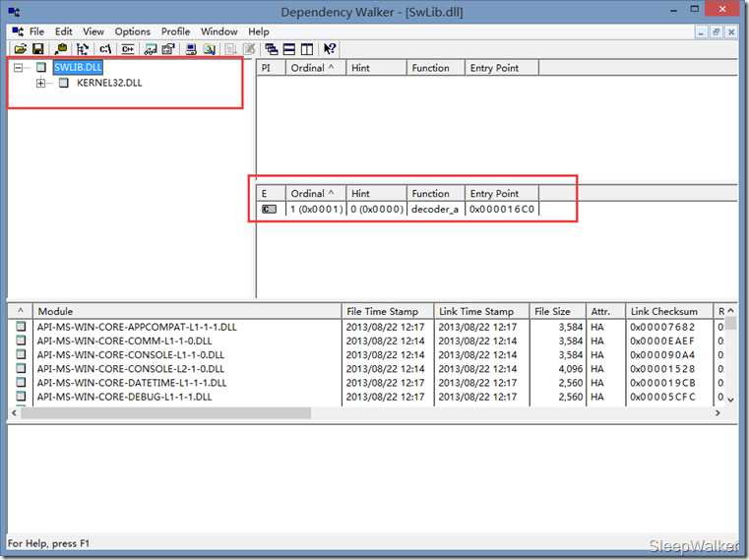749x560 pixels.
Task: Click icon for API-MS-WIN-CORE-APPCOMPAT-L1-1-1.DLL row
Action: [21, 327]
